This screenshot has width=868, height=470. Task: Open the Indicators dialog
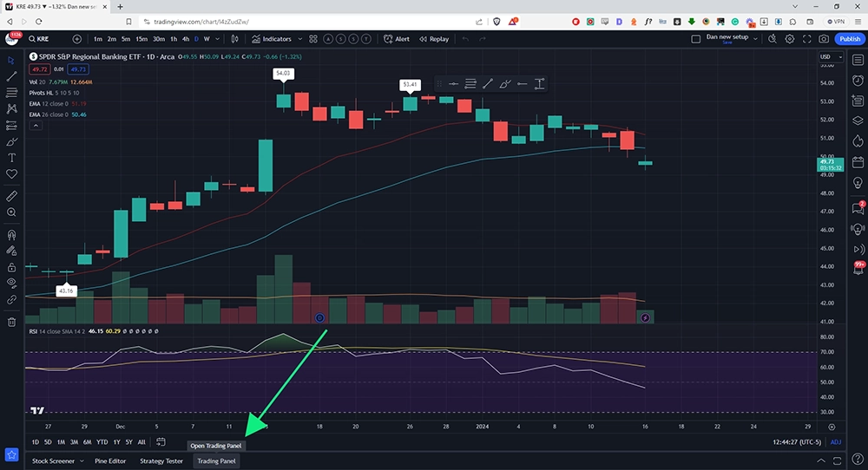pos(272,39)
